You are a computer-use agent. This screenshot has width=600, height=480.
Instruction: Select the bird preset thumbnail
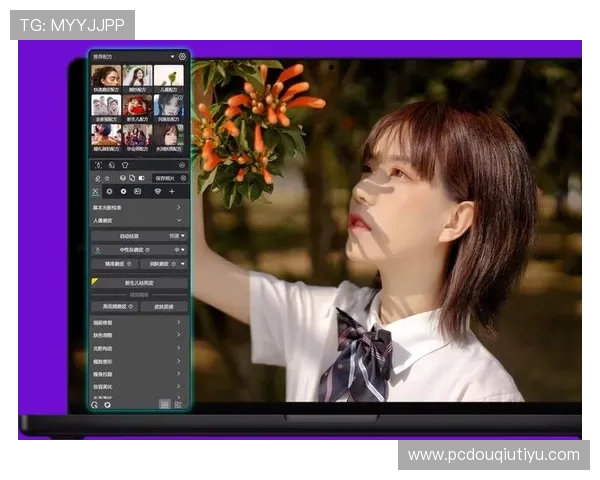[168, 76]
